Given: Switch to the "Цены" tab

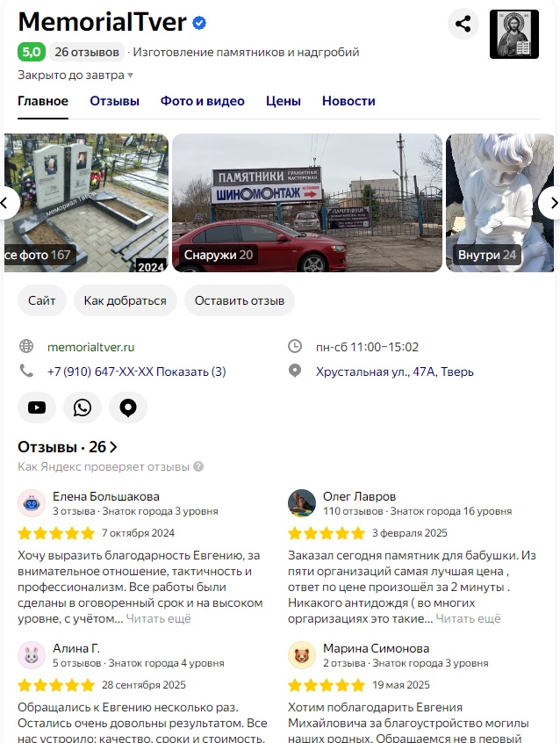Looking at the screenshot, I should pyautogui.click(x=284, y=101).
